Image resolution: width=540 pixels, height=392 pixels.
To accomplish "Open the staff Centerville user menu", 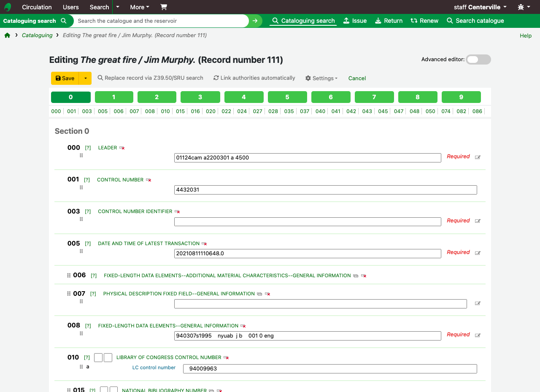I will pyautogui.click(x=480, y=7).
